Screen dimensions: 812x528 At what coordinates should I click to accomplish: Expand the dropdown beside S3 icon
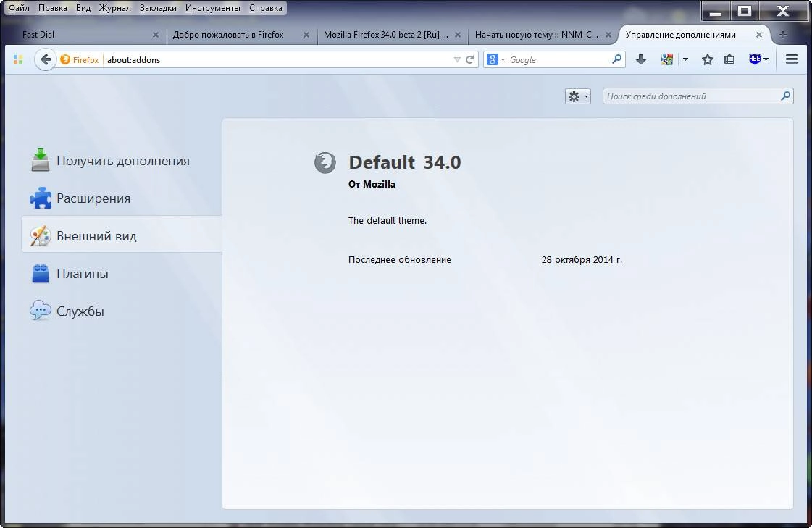(x=685, y=59)
